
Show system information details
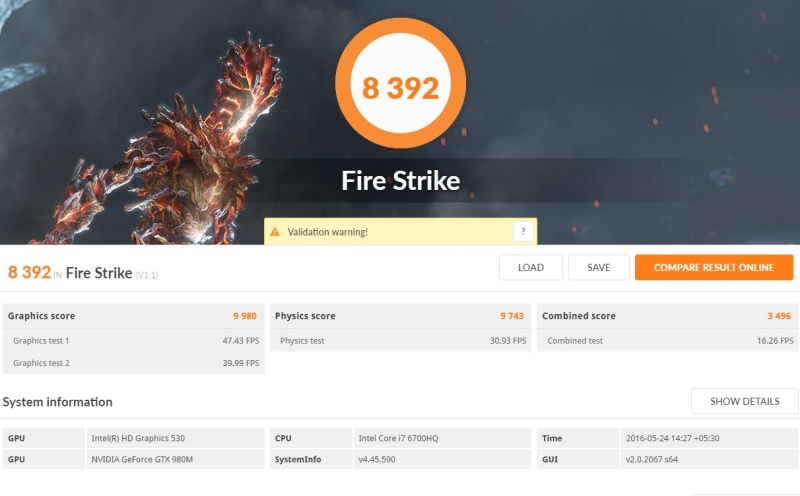coord(744,402)
